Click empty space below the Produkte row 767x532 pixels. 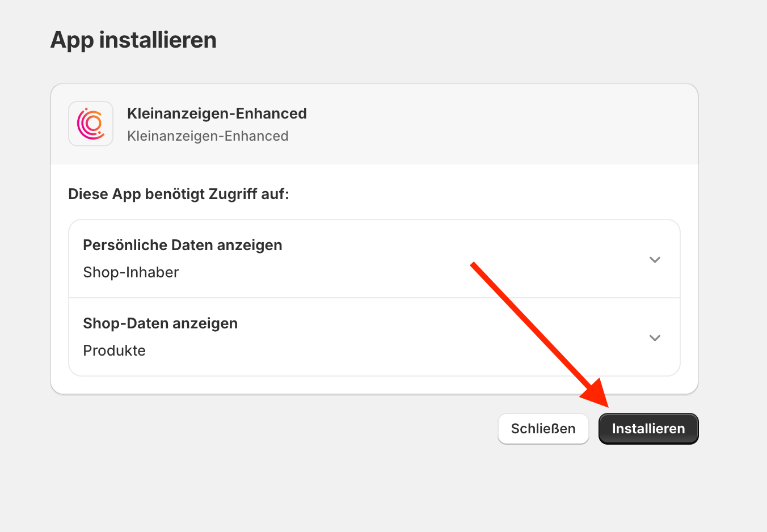click(x=374, y=385)
